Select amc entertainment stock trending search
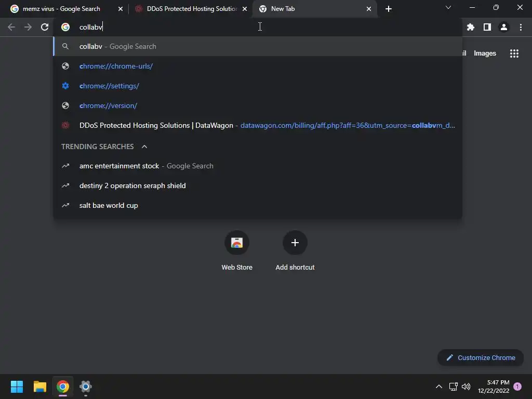The image size is (532, 399). click(258, 166)
